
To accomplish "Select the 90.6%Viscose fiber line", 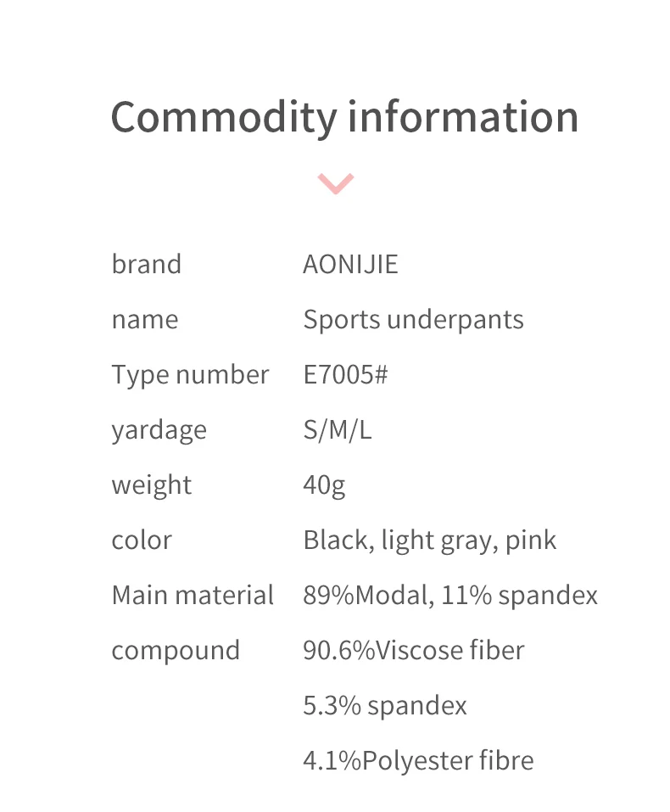I will click(413, 651).
